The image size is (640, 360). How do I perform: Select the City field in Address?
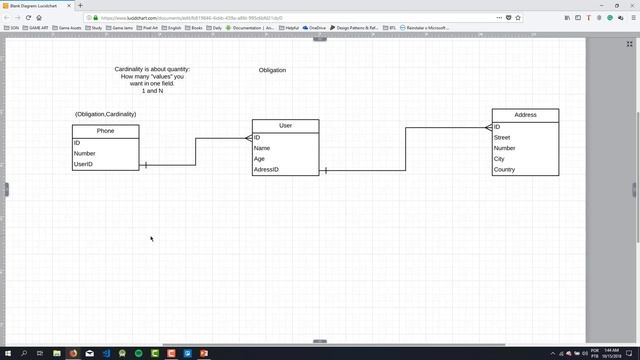click(x=499, y=159)
